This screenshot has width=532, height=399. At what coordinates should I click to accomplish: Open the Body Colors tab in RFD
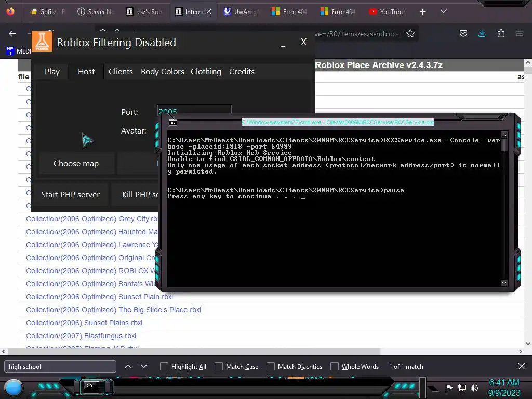click(x=163, y=72)
